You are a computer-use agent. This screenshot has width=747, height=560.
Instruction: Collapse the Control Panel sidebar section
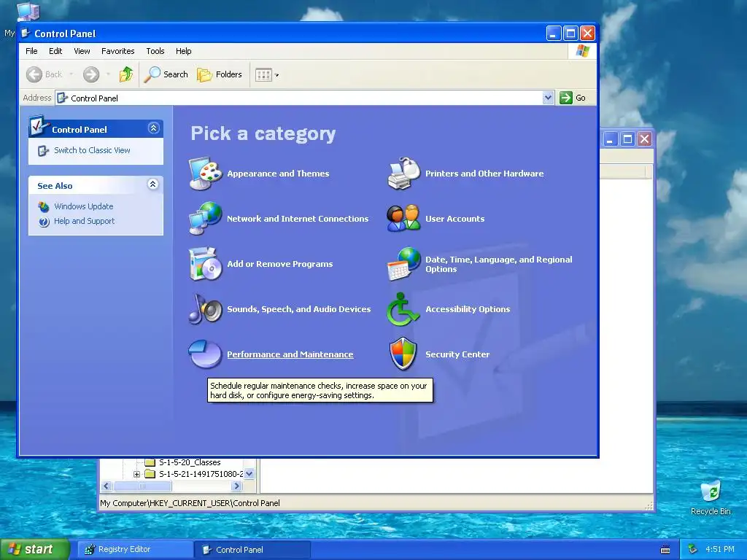[153, 128]
